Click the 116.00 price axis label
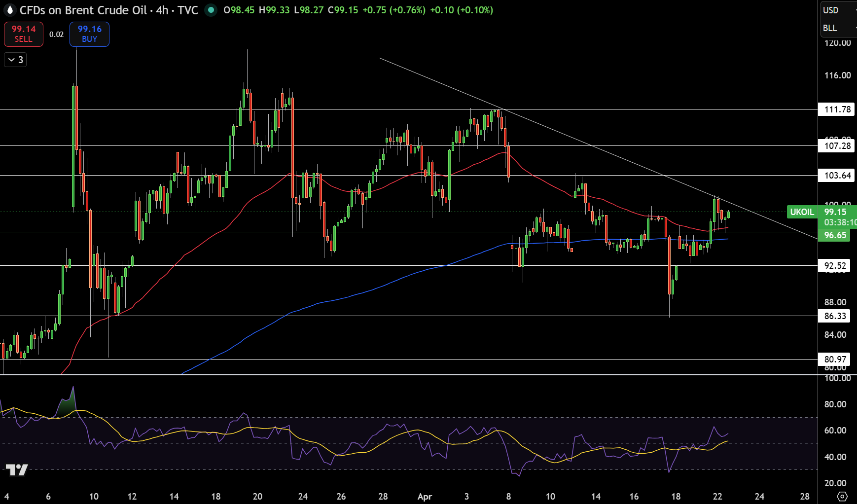The width and height of the screenshot is (857, 504). pos(837,75)
